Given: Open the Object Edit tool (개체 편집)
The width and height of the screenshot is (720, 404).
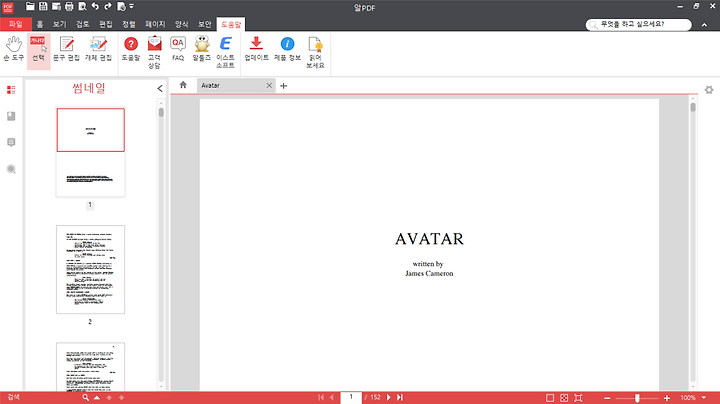Looking at the screenshot, I should pyautogui.click(x=98, y=49).
